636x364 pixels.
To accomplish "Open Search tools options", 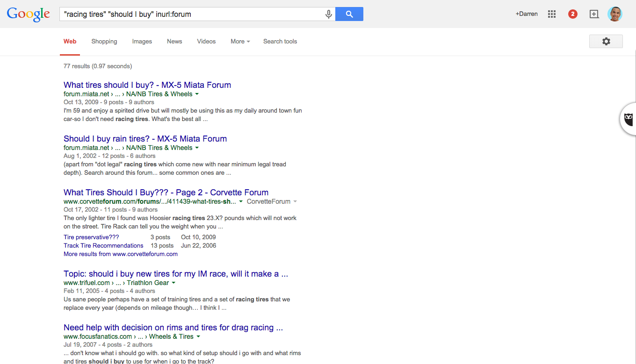I will click(280, 42).
